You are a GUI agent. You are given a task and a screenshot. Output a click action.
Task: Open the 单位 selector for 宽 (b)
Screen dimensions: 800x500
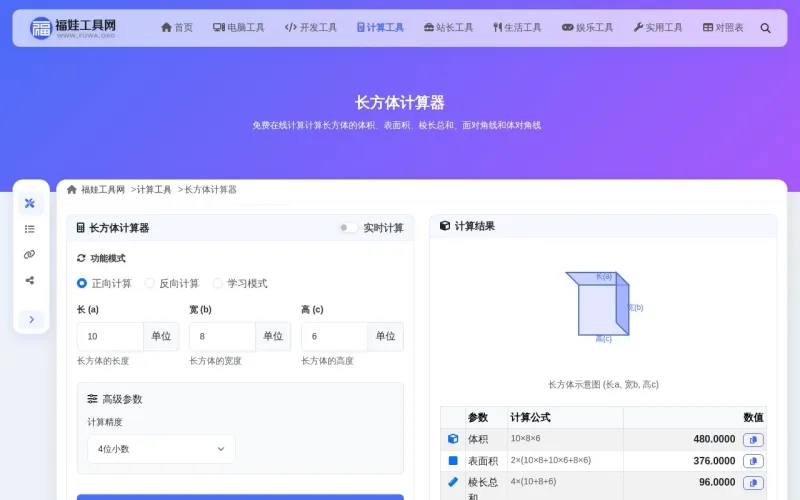tap(273, 336)
